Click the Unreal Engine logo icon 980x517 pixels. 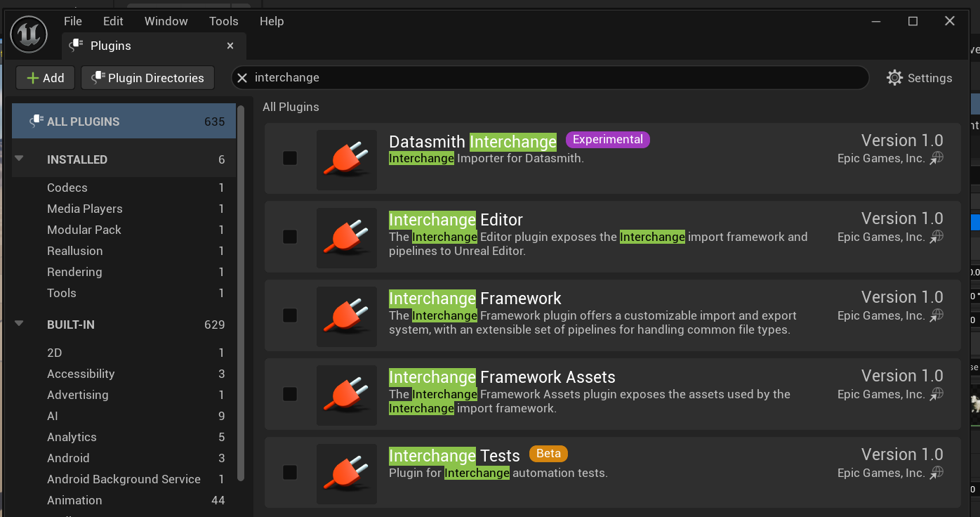pos(29,34)
